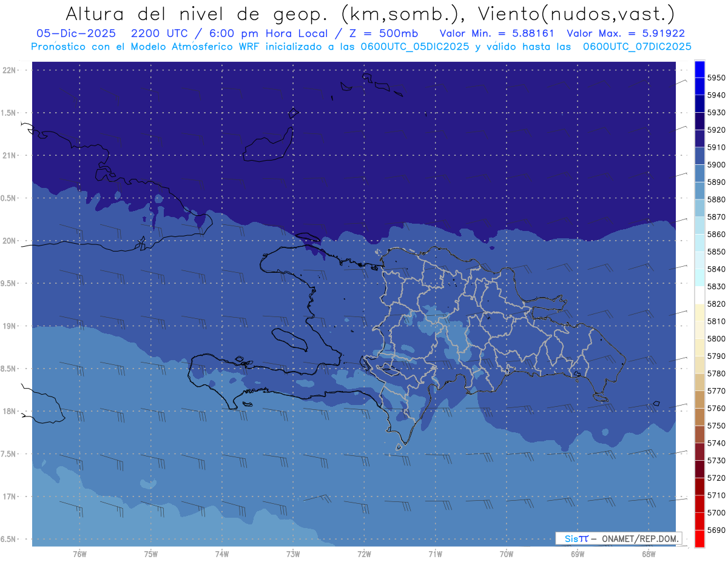Click the '5810' legend value
Viewport: 728px width, 562px height.
coord(716,321)
